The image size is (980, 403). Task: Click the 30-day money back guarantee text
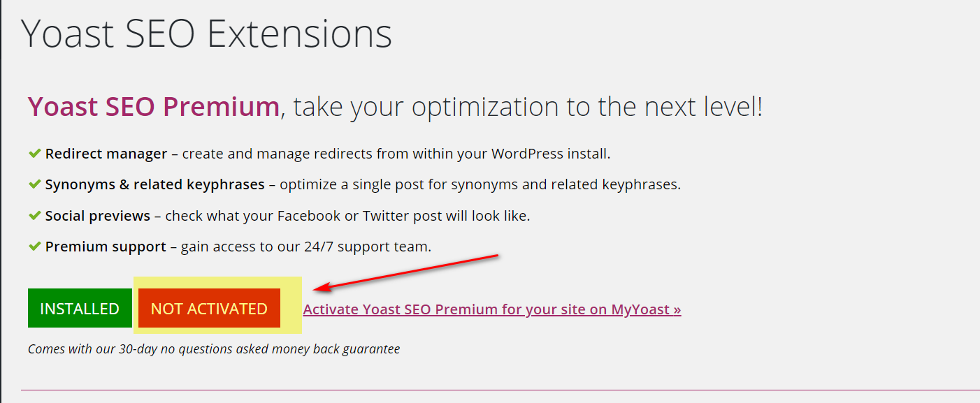pyautogui.click(x=213, y=349)
